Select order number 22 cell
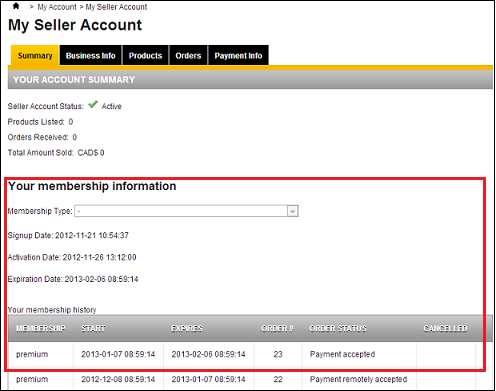Viewport: 496px width, 391px height. click(278, 379)
